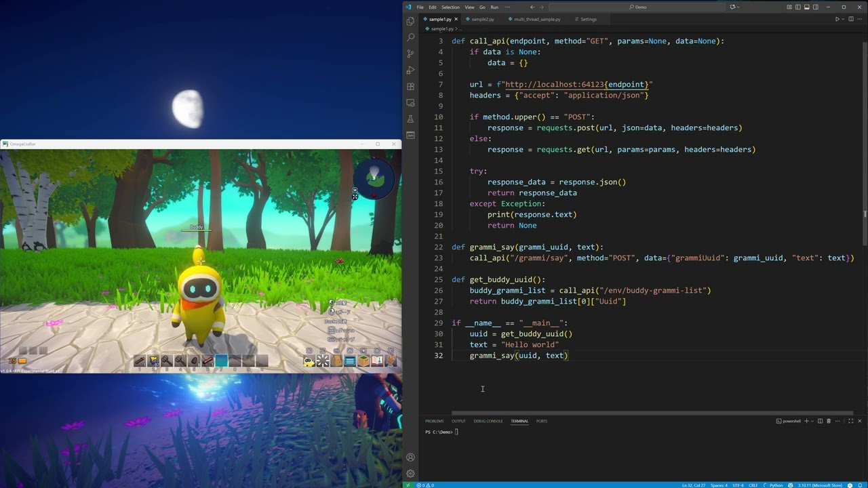The height and width of the screenshot is (488, 868).
Task: Change indentation via Spaces: 4
Action: (x=719, y=485)
